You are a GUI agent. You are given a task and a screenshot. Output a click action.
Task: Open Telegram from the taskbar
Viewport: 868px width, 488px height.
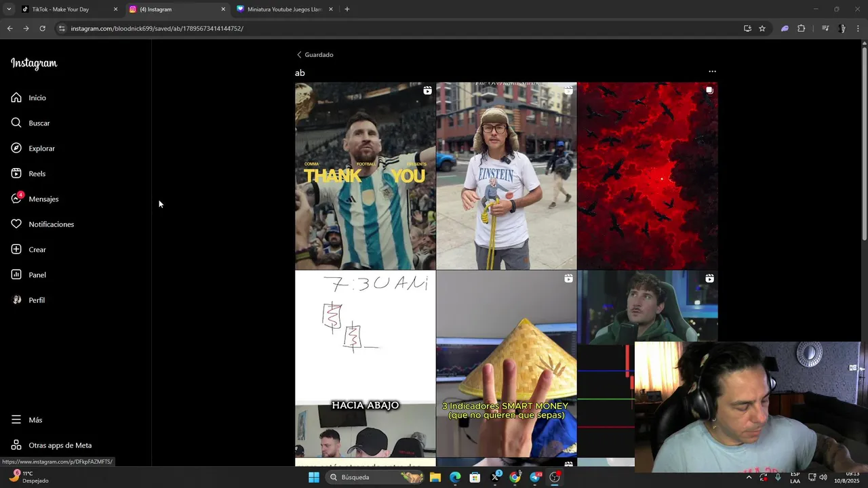(535, 477)
